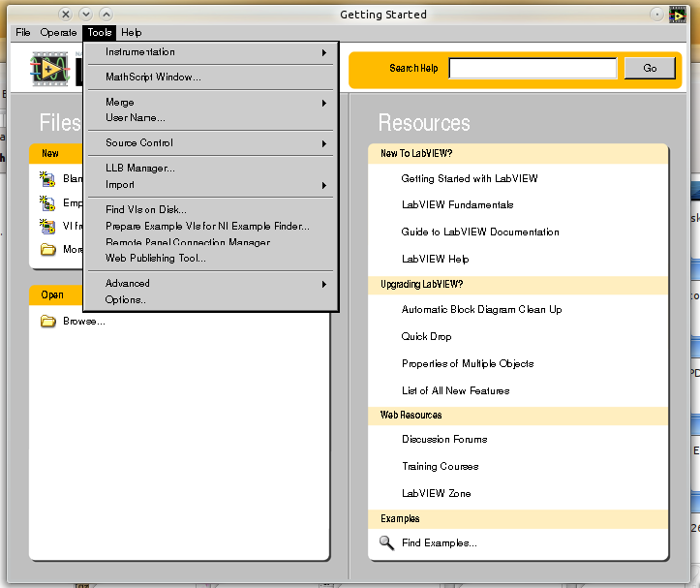The height and width of the screenshot is (588, 700).
Task: Open Guide to LabVIEW Documentation link
Action: (x=480, y=232)
